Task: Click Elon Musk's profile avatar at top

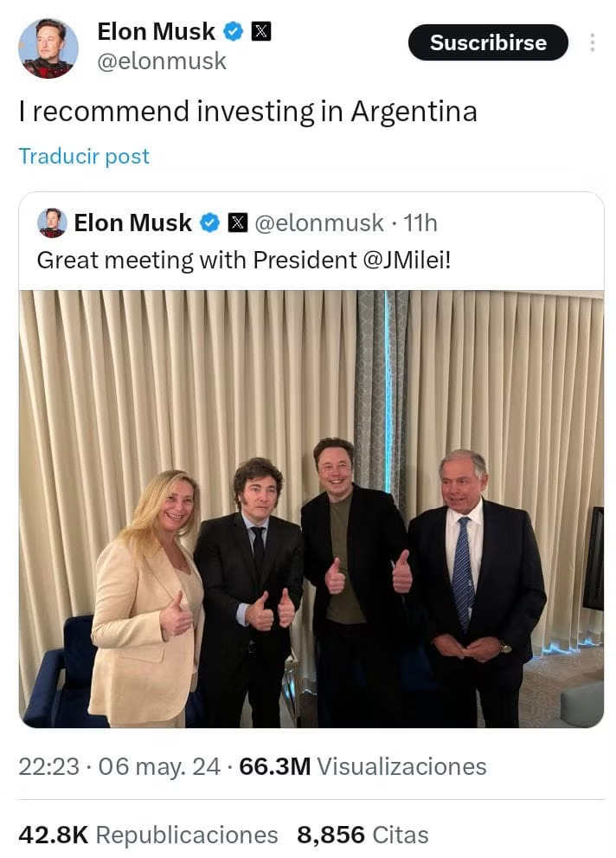Action: click(x=48, y=48)
